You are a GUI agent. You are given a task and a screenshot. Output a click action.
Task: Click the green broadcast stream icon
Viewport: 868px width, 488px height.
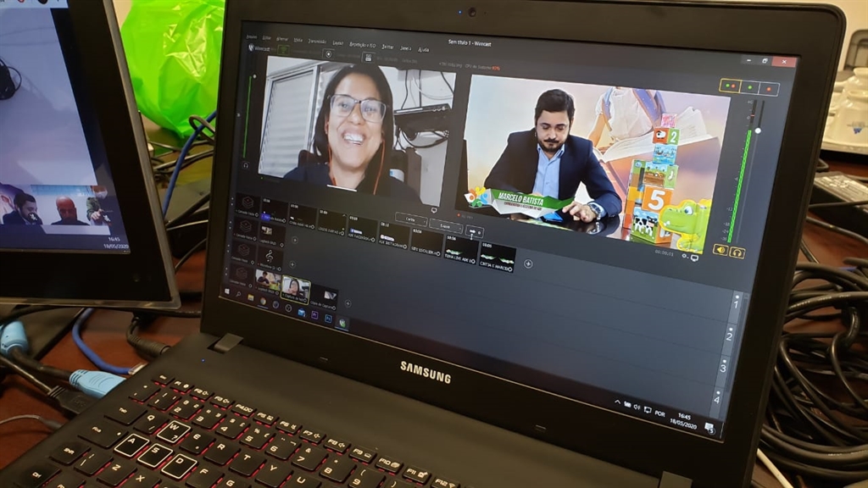283,50
